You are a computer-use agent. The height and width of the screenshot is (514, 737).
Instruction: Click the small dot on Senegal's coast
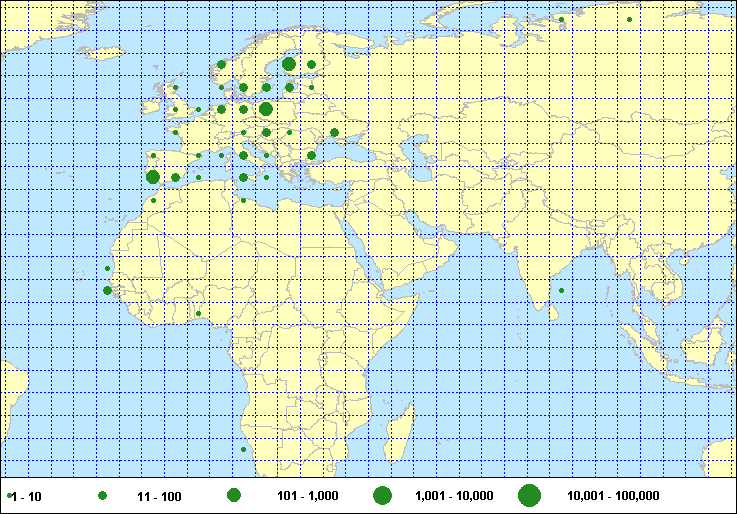tap(108, 268)
